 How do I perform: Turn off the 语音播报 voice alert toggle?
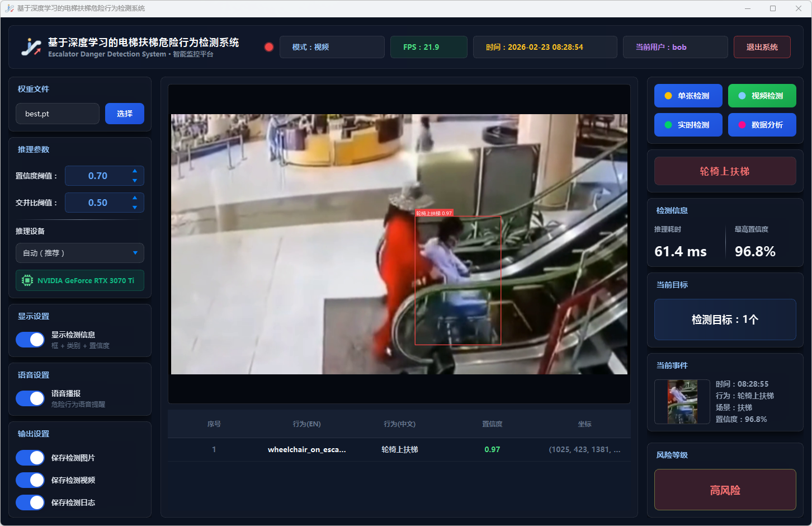point(30,398)
